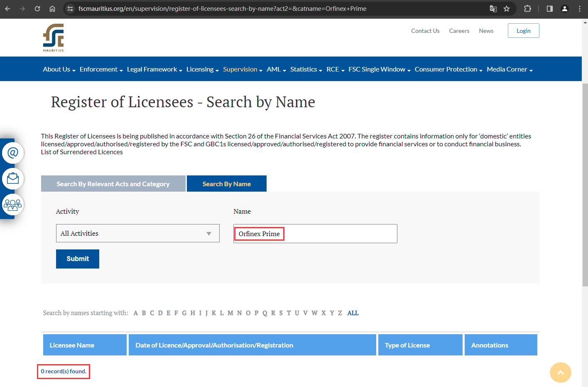
Task: Filter names starting with letter S
Action: (x=281, y=313)
